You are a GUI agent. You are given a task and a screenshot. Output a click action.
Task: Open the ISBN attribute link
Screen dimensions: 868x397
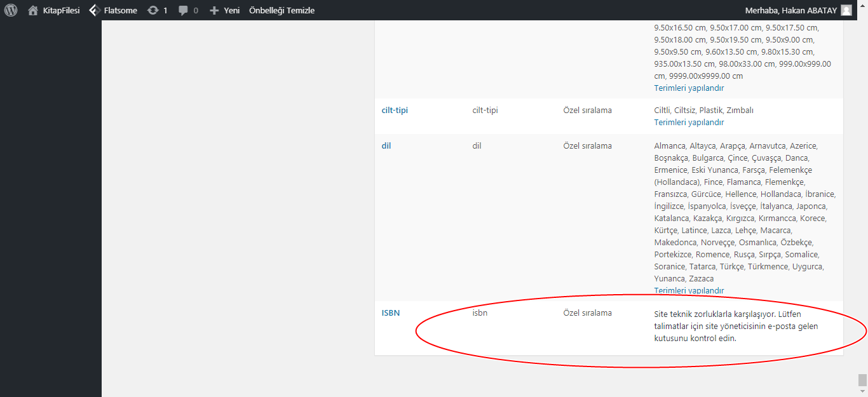click(x=391, y=313)
